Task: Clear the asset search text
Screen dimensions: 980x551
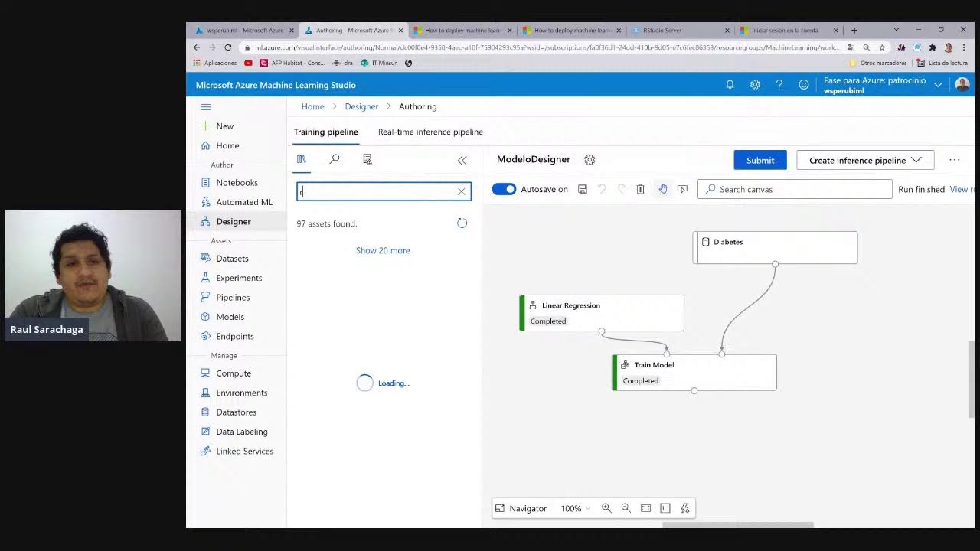Action: pos(462,191)
